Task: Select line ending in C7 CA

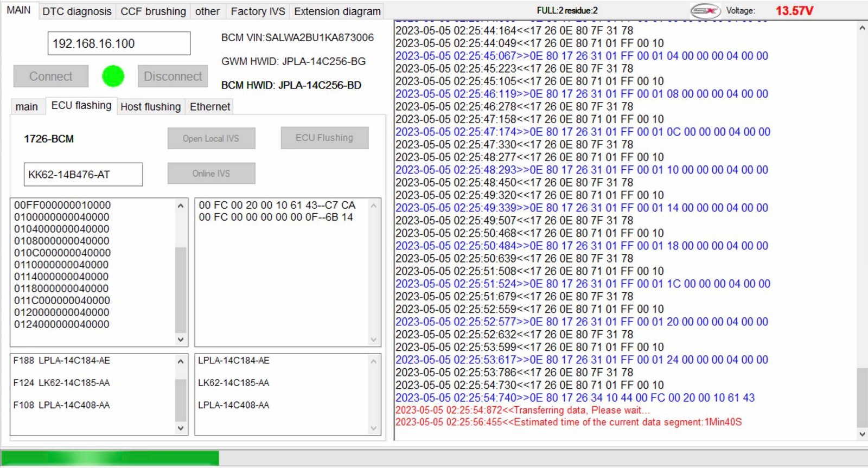Action: tap(277, 205)
